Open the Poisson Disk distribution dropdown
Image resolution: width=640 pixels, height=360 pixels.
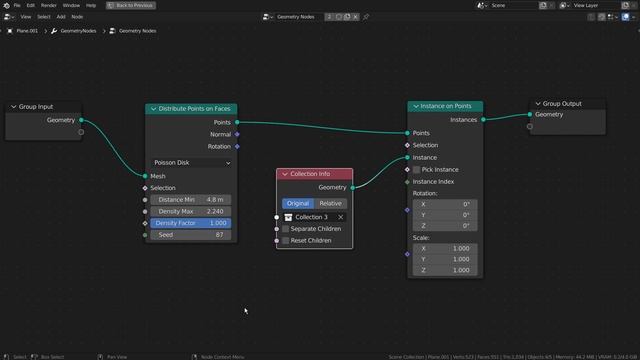tap(192, 162)
